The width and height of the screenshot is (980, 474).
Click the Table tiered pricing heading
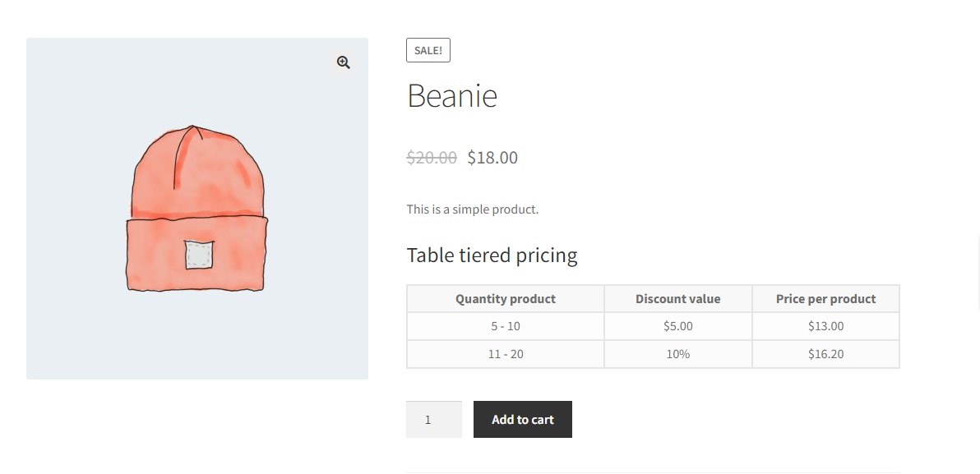[x=491, y=255]
